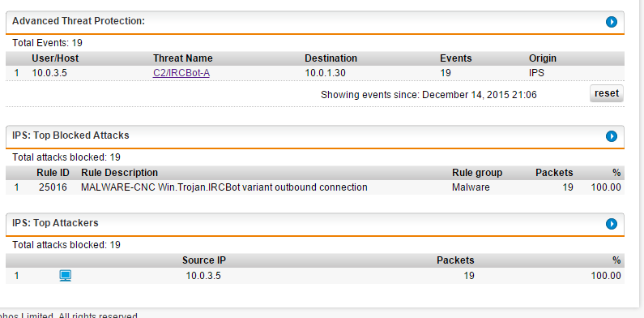Click the Rule group column header
Viewport: 644px width, 318px height.
[x=477, y=173]
